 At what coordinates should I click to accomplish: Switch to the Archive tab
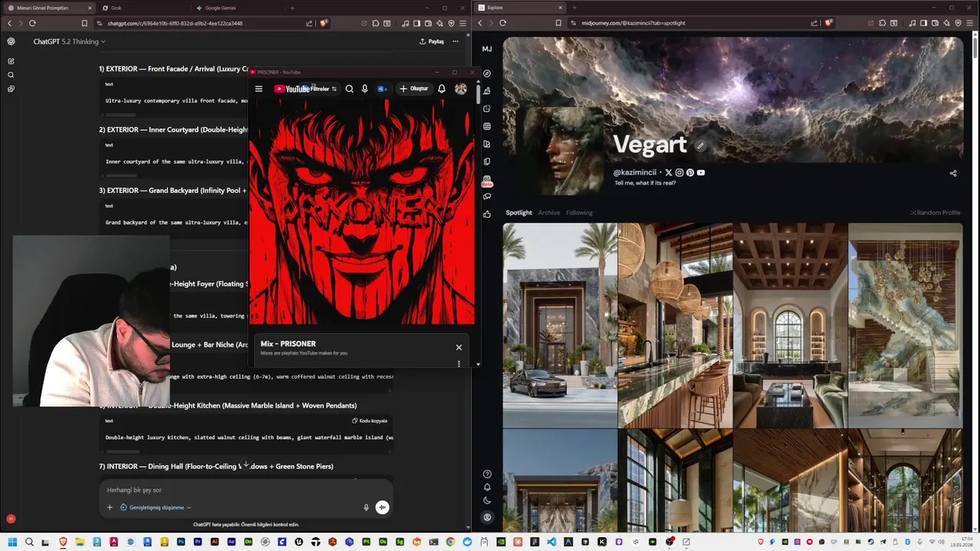coord(549,213)
